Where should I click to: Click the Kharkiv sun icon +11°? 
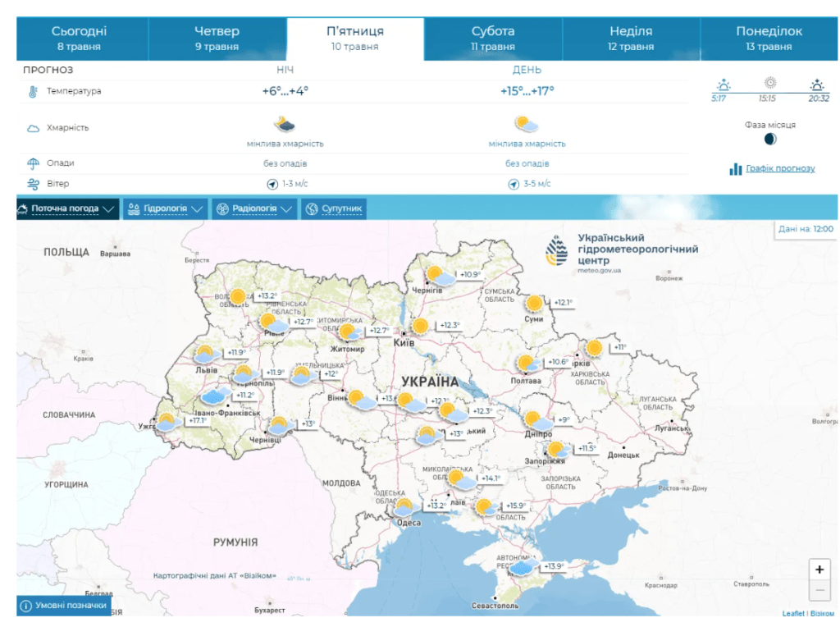pos(594,348)
